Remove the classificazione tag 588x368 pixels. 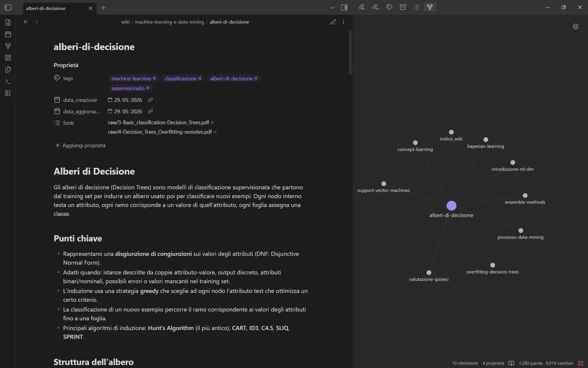[x=200, y=79]
